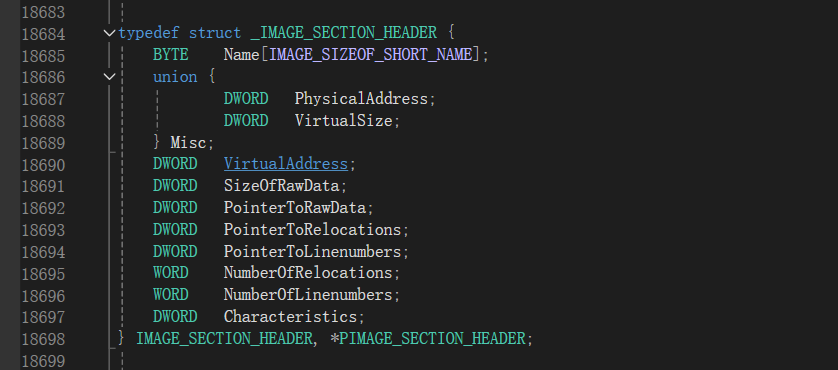Click NumberOfRelocations field name
Screen dimensions: 838x370
(308, 273)
